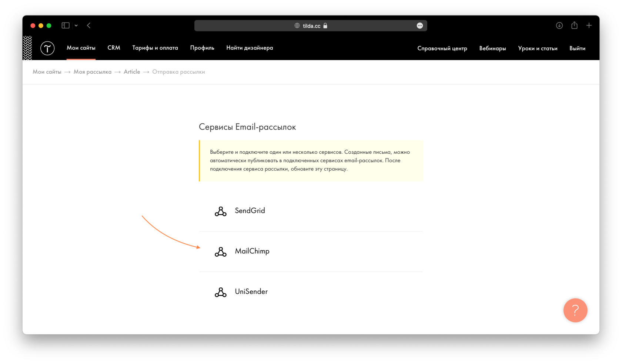This screenshot has height=364, width=622.
Task: Open the downloads icon in Safari toolbar
Action: pos(559,26)
